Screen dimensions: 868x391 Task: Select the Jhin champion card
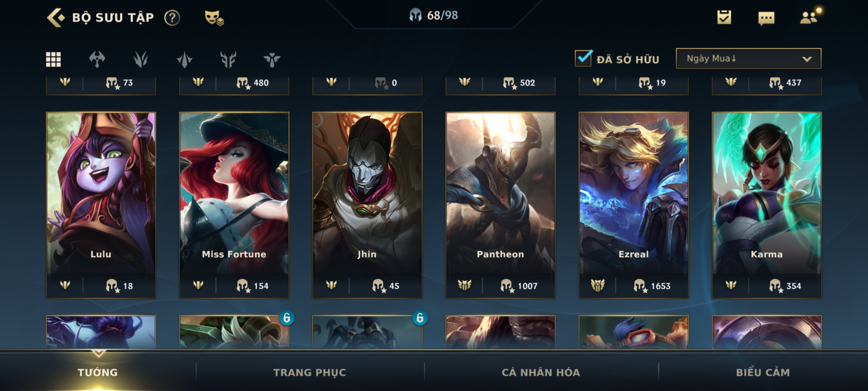click(x=367, y=205)
